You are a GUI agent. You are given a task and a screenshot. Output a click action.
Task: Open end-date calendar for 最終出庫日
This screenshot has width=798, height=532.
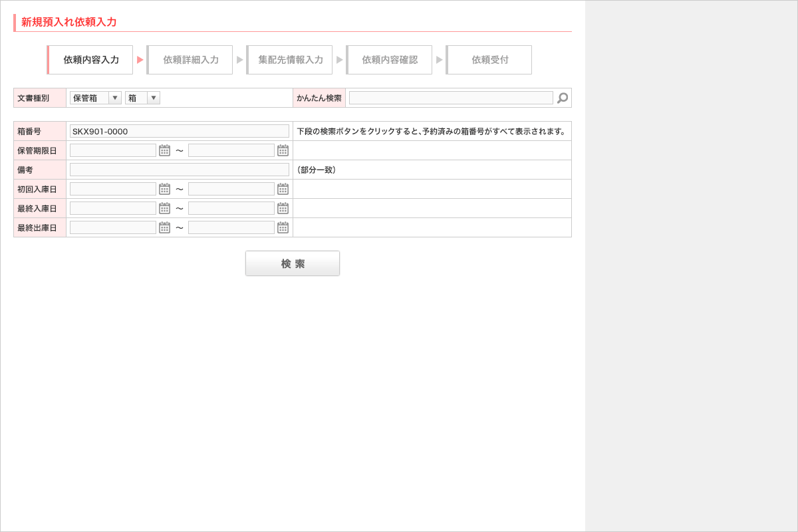[x=283, y=227]
